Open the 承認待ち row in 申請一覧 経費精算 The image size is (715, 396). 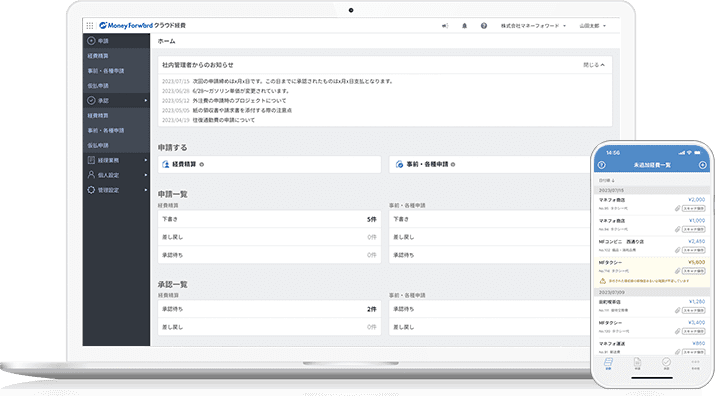click(269, 255)
